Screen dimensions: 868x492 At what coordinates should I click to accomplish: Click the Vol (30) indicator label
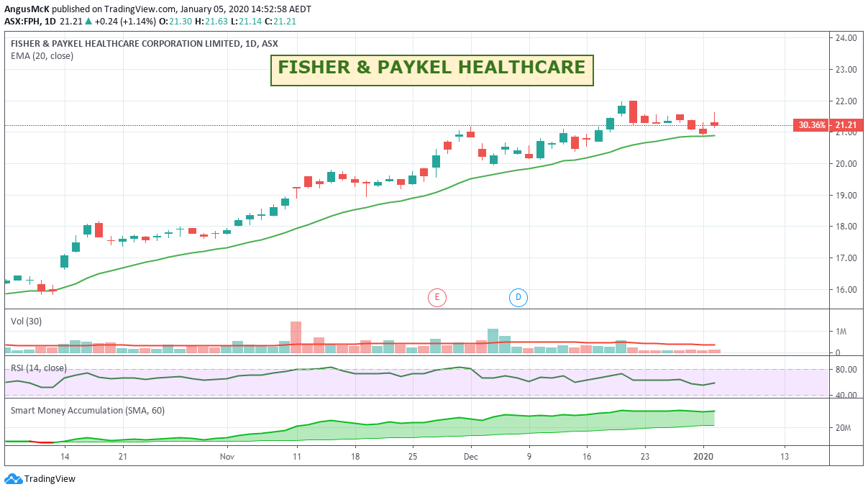click(x=25, y=322)
